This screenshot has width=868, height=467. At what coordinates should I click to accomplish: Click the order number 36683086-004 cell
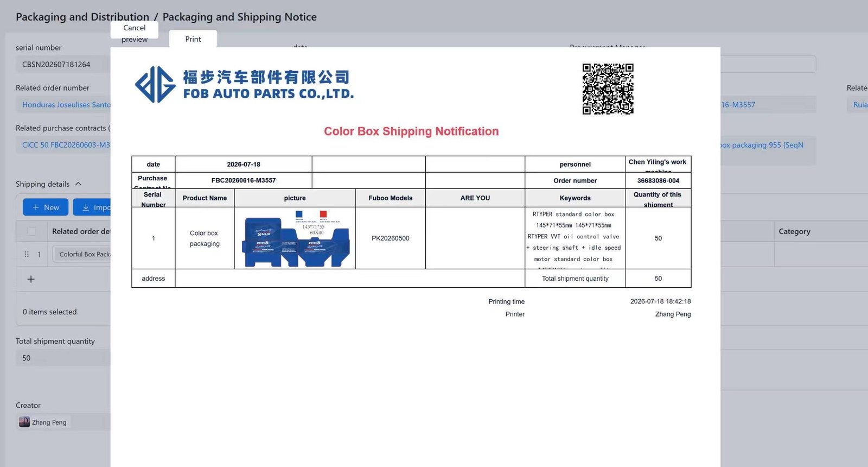tap(658, 181)
